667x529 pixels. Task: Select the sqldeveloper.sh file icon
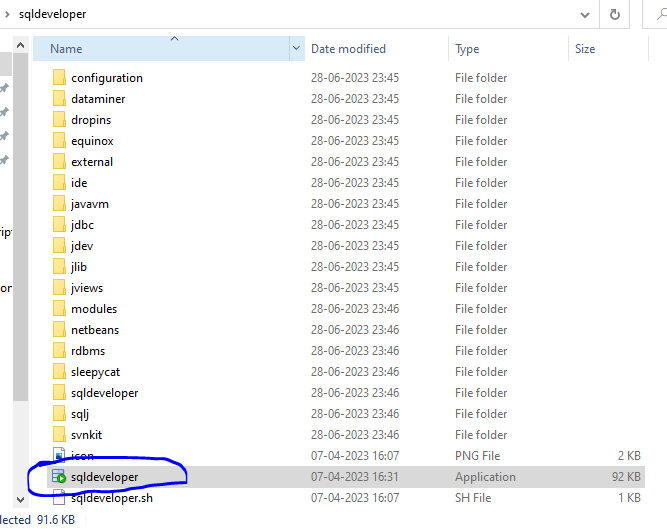(x=59, y=497)
